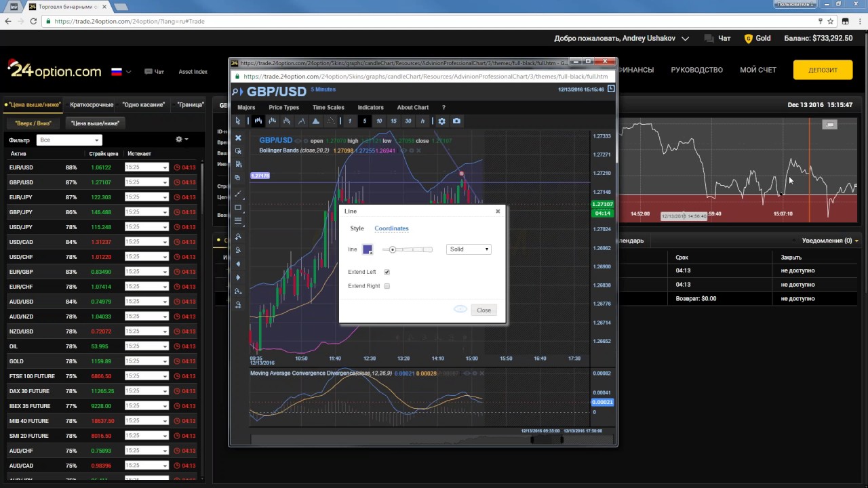Open the line color swatch picker

368,249
